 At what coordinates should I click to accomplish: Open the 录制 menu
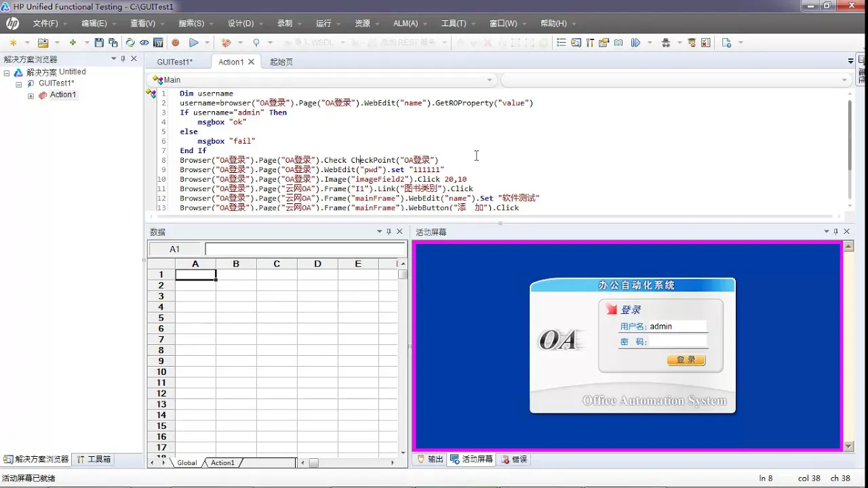click(285, 24)
